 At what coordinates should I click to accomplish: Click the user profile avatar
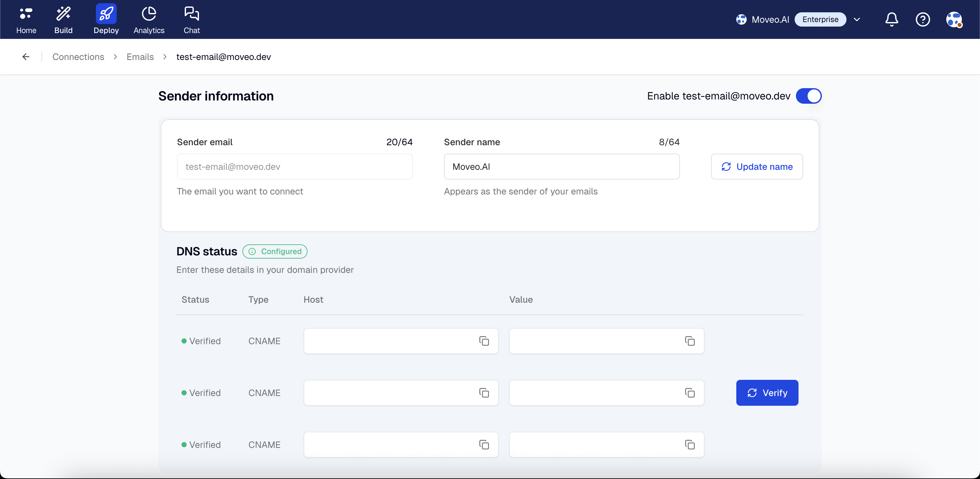[954, 19]
